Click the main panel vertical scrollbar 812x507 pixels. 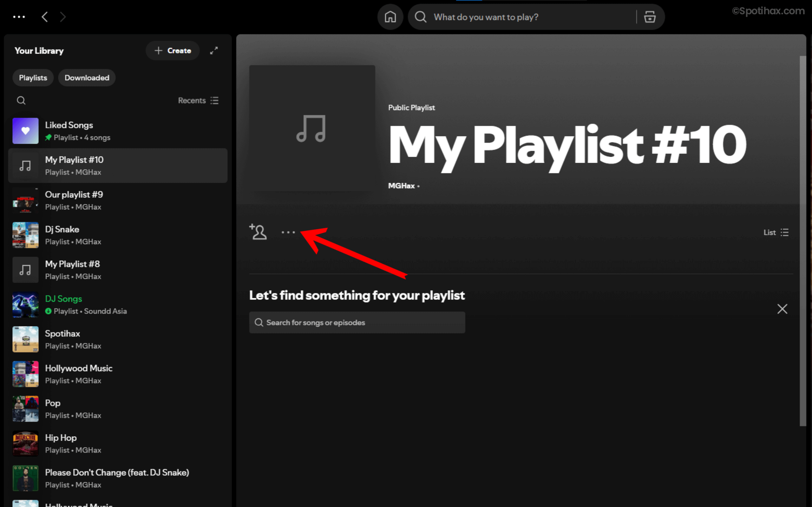(x=802, y=241)
